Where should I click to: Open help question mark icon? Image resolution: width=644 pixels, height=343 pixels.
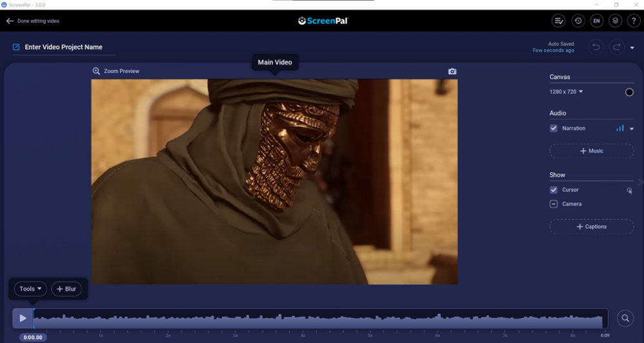(x=634, y=21)
